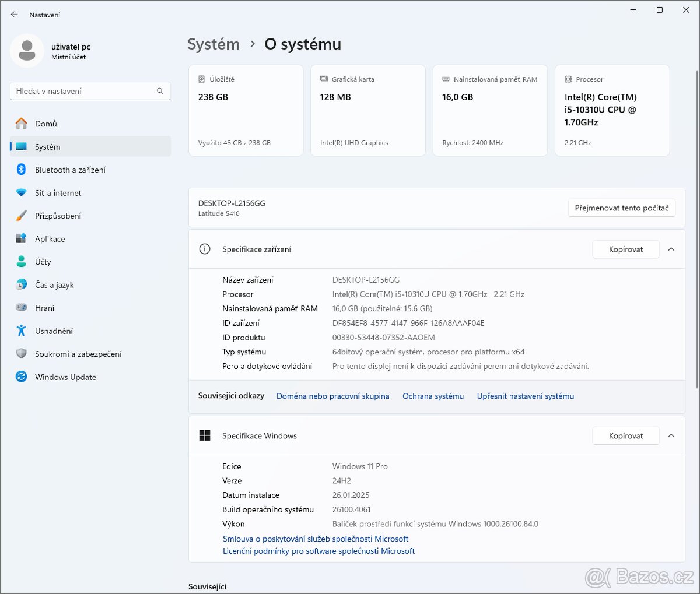Click the back arrow at top left
The height and width of the screenshot is (594, 700).
tap(13, 14)
